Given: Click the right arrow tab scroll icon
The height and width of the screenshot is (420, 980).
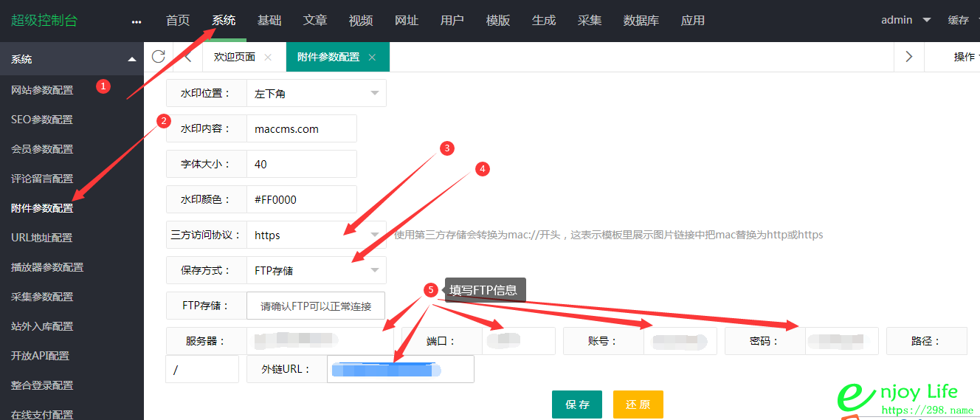Looking at the screenshot, I should [x=908, y=57].
